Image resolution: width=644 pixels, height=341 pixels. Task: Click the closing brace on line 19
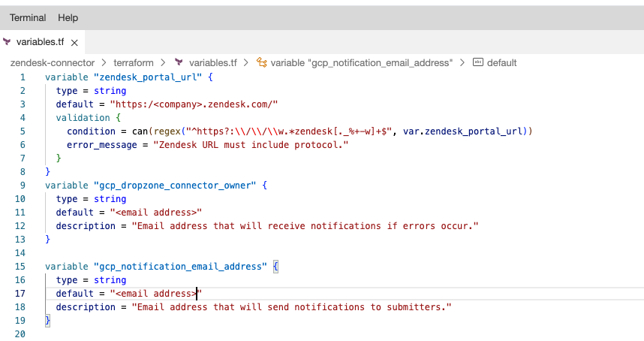tap(47, 321)
